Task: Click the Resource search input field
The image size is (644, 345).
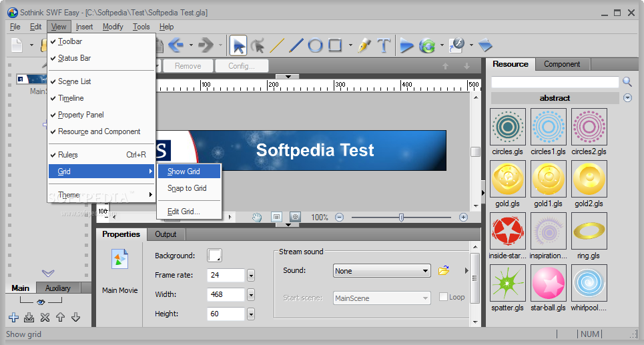Action: [x=555, y=82]
